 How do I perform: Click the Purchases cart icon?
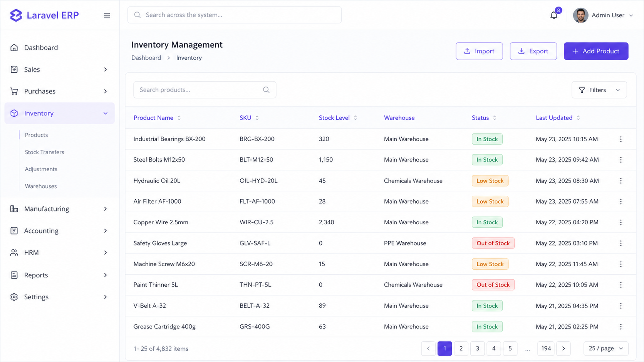coord(14,91)
